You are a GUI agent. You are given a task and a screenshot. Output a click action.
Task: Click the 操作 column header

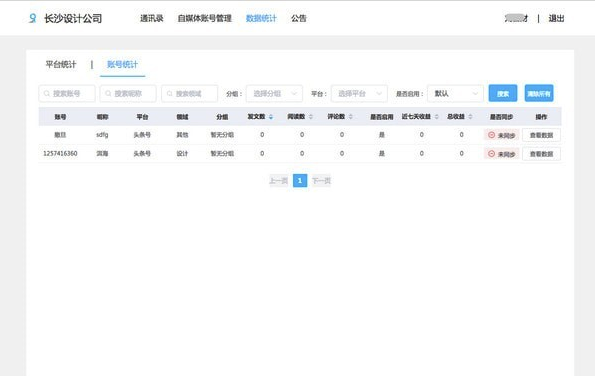541,117
